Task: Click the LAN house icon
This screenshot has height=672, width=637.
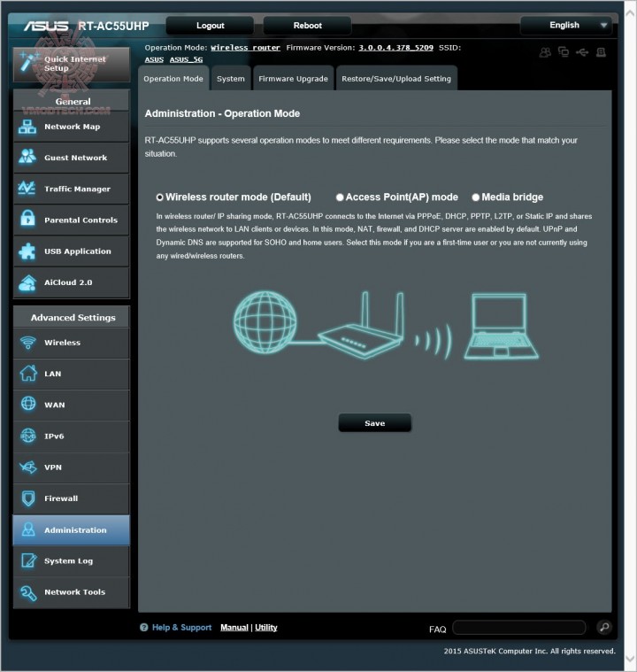Action: pyautogui.click(x=28, y=373)
